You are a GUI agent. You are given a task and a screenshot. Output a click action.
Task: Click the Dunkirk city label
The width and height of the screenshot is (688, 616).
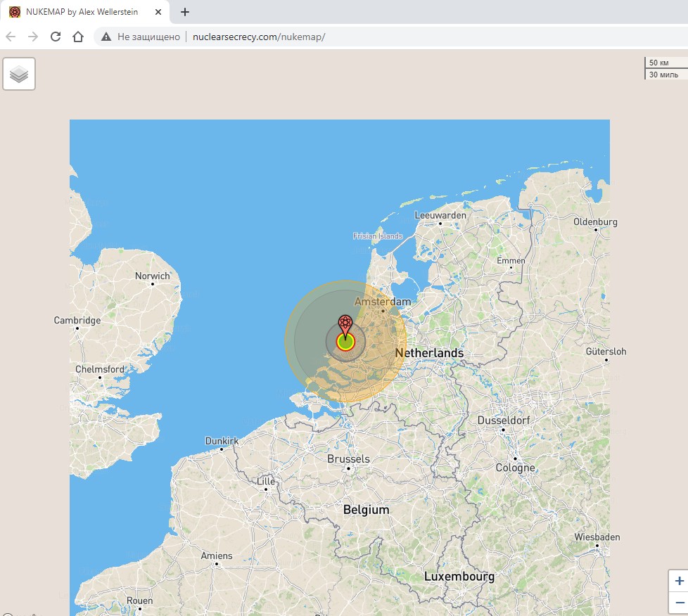(222, 441)
